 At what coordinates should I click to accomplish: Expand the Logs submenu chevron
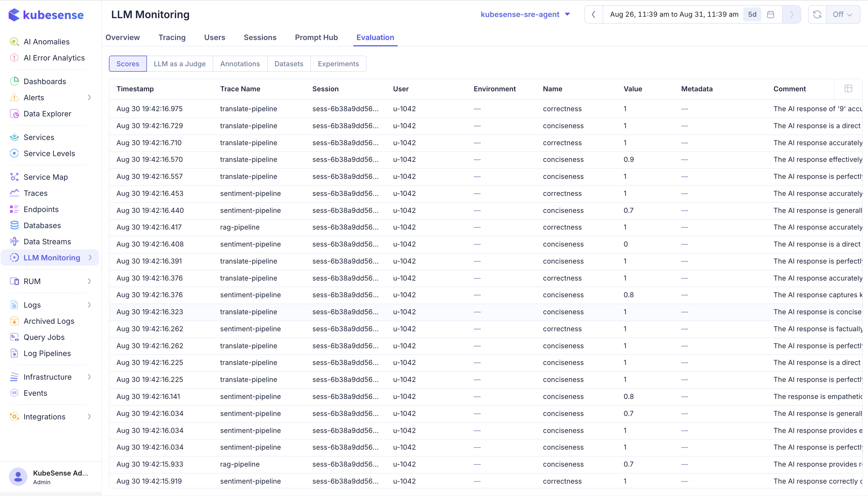coord(89,305)
